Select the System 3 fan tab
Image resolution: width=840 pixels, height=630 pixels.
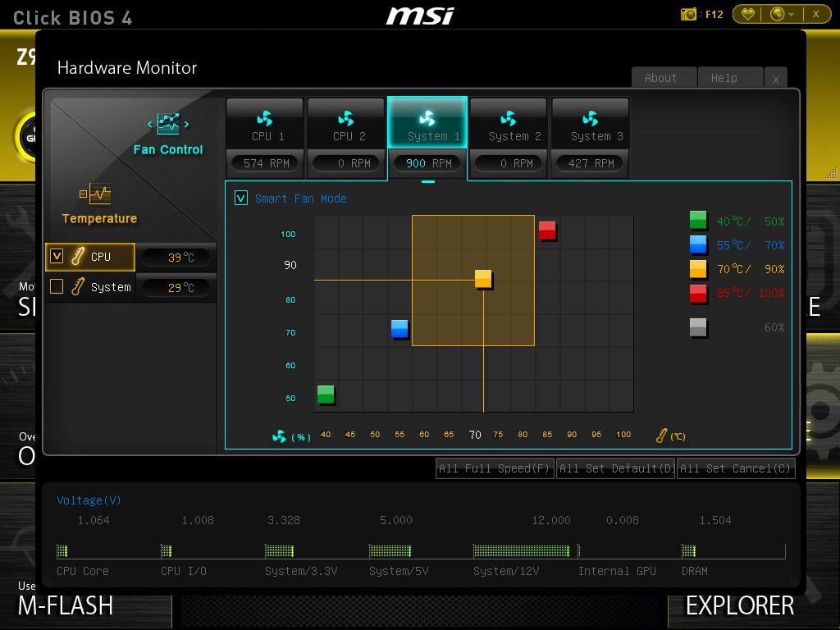591,123
